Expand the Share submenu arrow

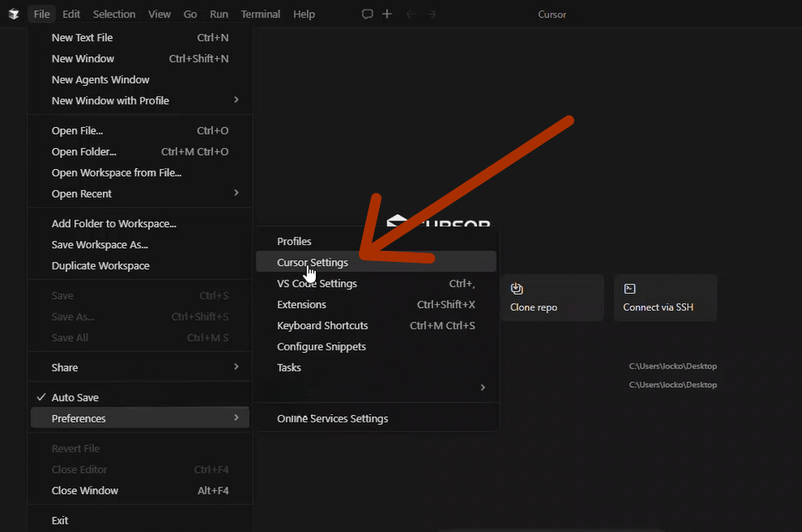(236, 366)
